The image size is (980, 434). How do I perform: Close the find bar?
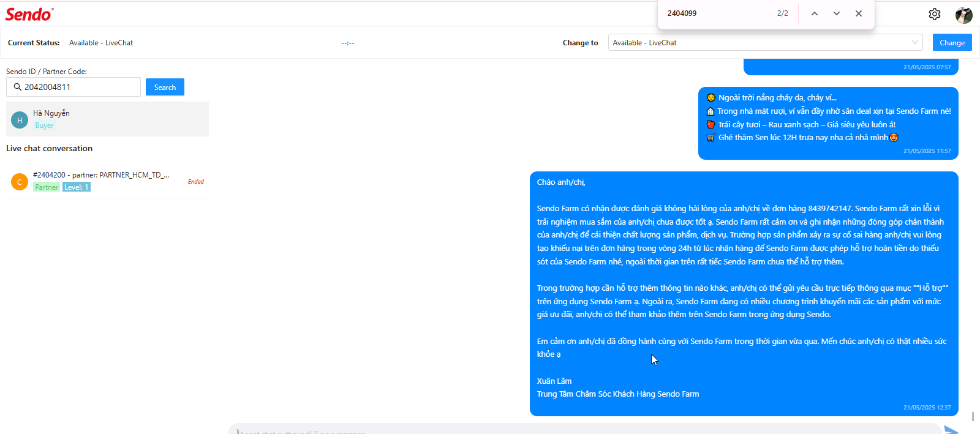pyautogui.click(x=859, y=13)
